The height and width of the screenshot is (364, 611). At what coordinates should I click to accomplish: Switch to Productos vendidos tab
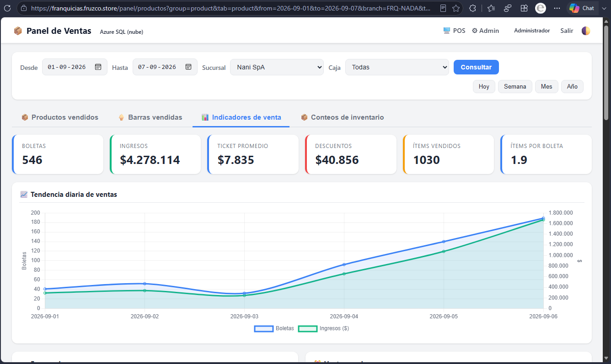tap(60, 117)
